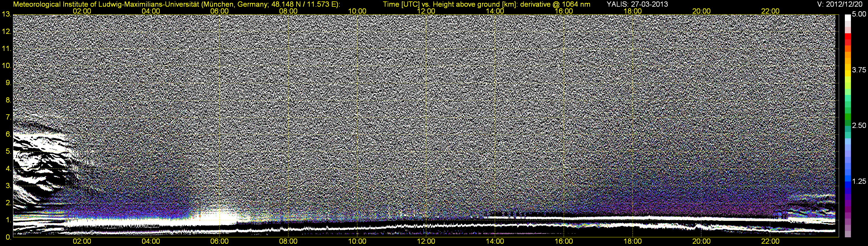868x246 pixels.
Task: Click the 2 km height axis label
Action: (8, 203)
